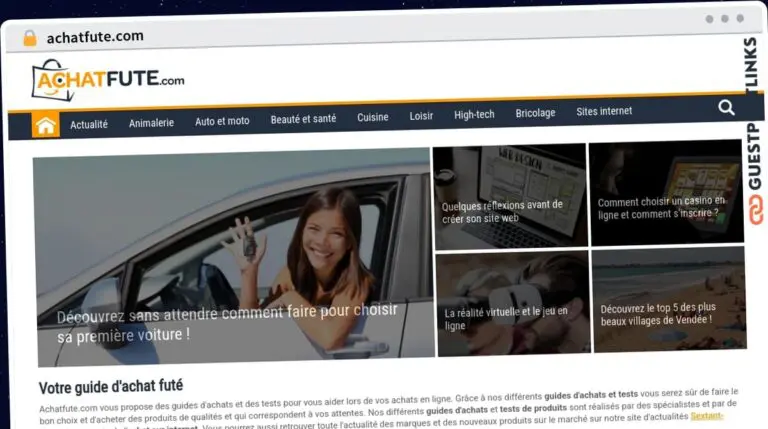
Task: Open the Animalerie category
Action: 151,123
